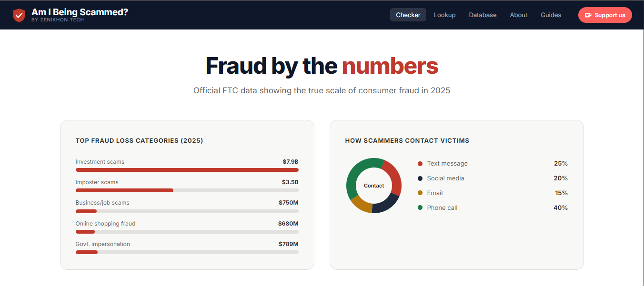
Task: Click the coffee cup icon inside Support us
Action: 587,15
